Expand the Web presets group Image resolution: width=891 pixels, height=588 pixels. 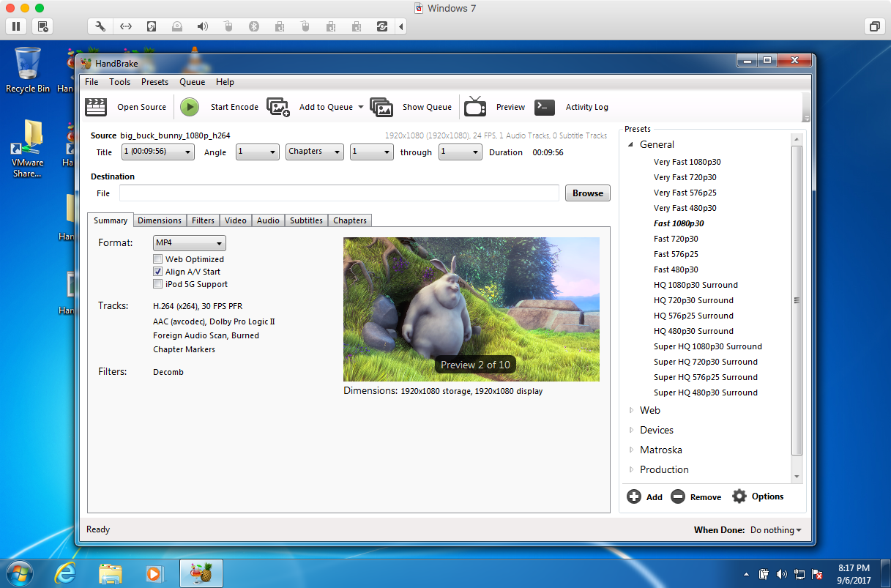(632, 410)
